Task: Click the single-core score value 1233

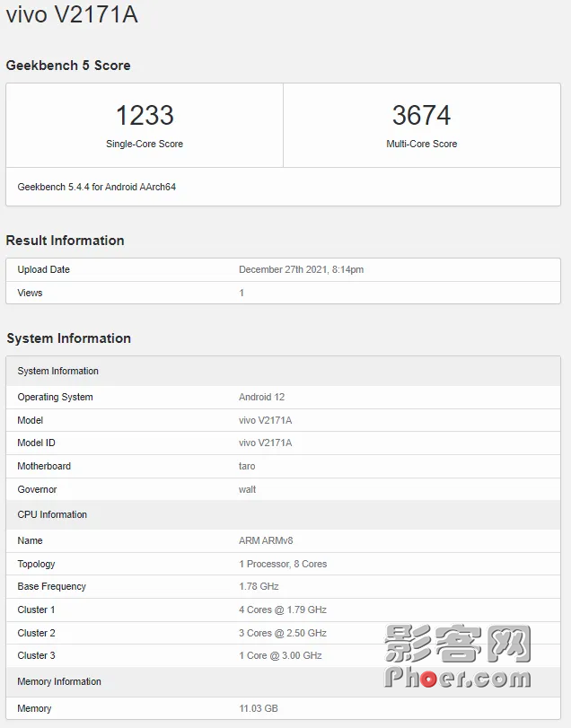Action: tap(145, 115)
